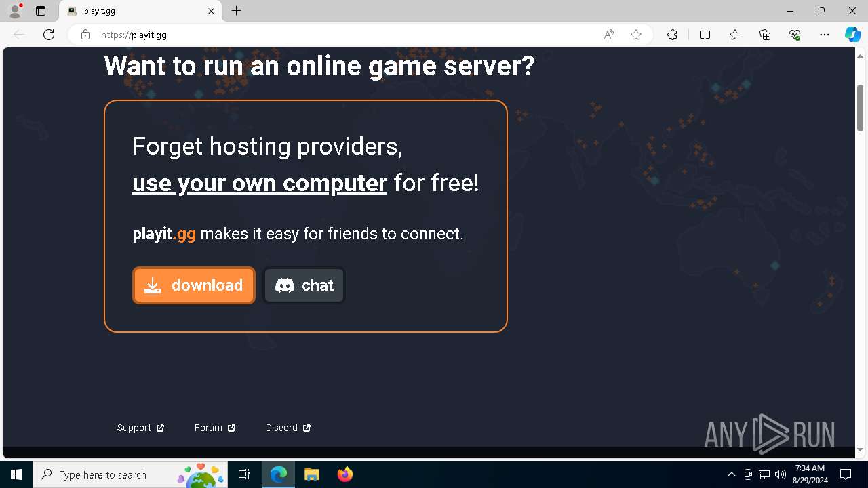
Task: Open the Favorites list icon
Action: click(x=735, y=35)
